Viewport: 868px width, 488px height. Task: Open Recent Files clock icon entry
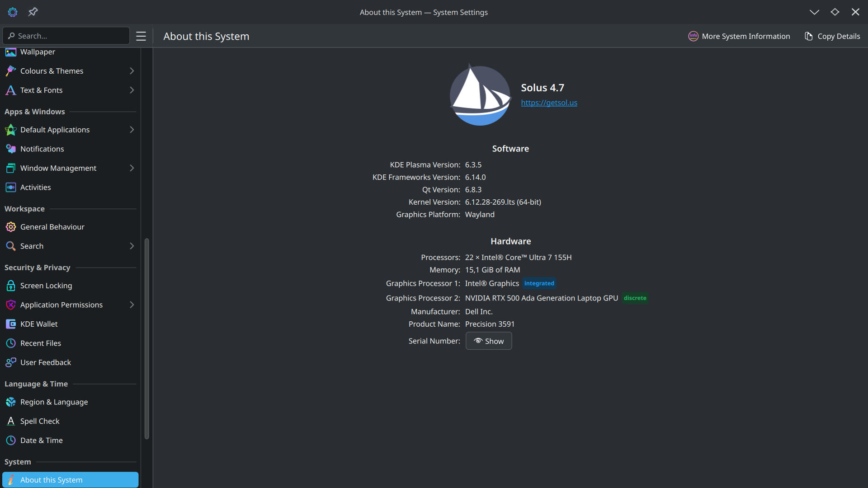coord(11,343)
